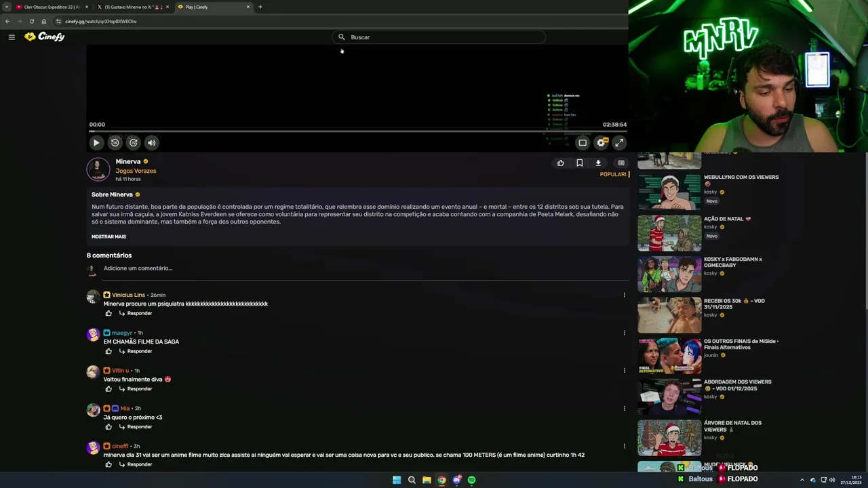Seek on the video progress bar
868x488 pixels.
coord(357,131)
